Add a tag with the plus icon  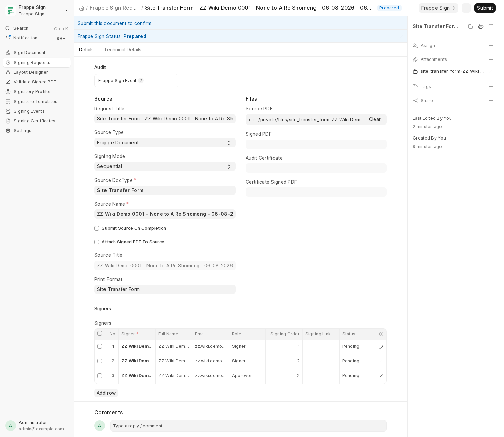pos(491,87)
